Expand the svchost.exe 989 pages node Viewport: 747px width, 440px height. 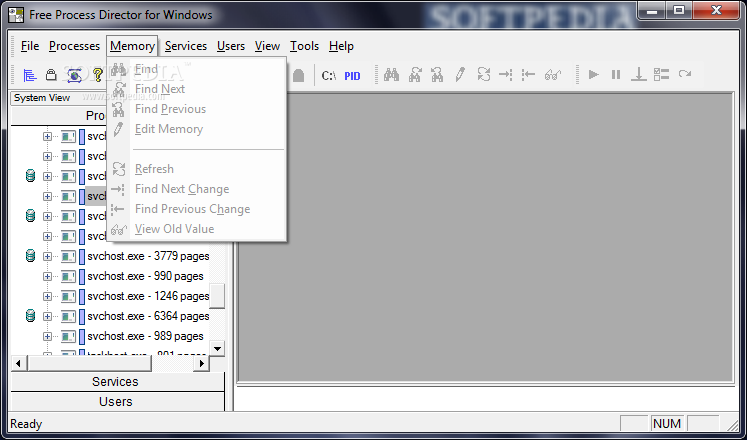pos(47,336)
